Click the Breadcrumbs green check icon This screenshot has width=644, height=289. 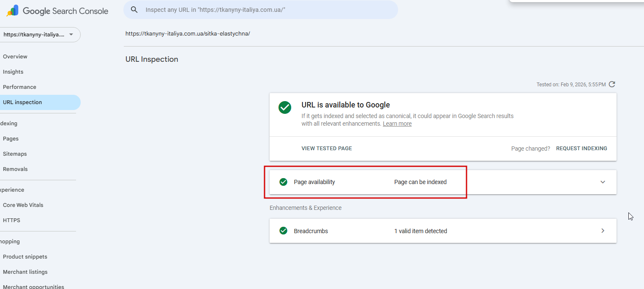(x=284, y=231)
